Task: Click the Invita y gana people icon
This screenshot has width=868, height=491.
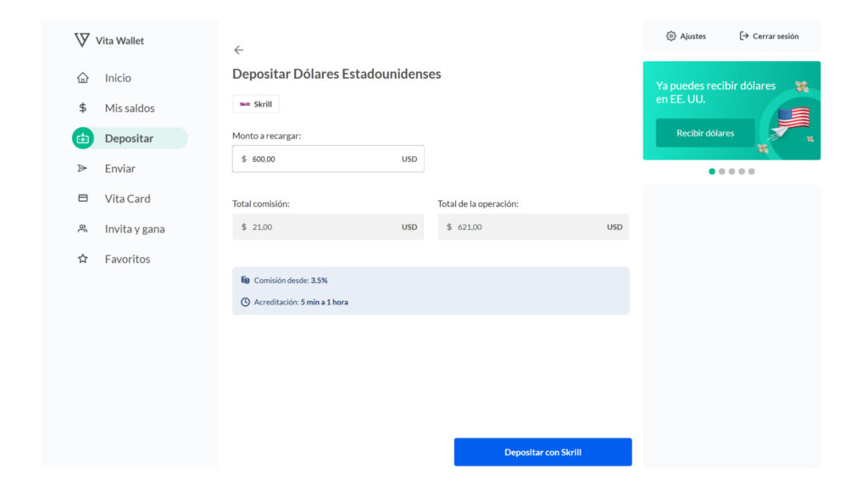Action: 82,229
